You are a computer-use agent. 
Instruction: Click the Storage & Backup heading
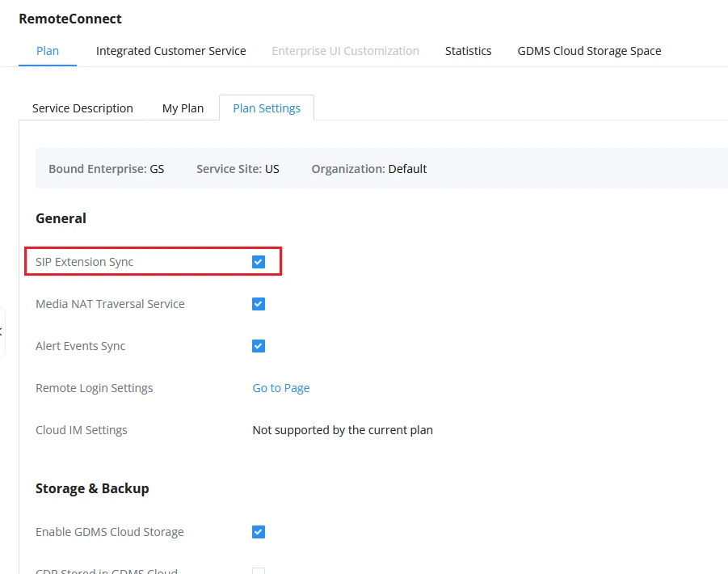click(92, 488)
